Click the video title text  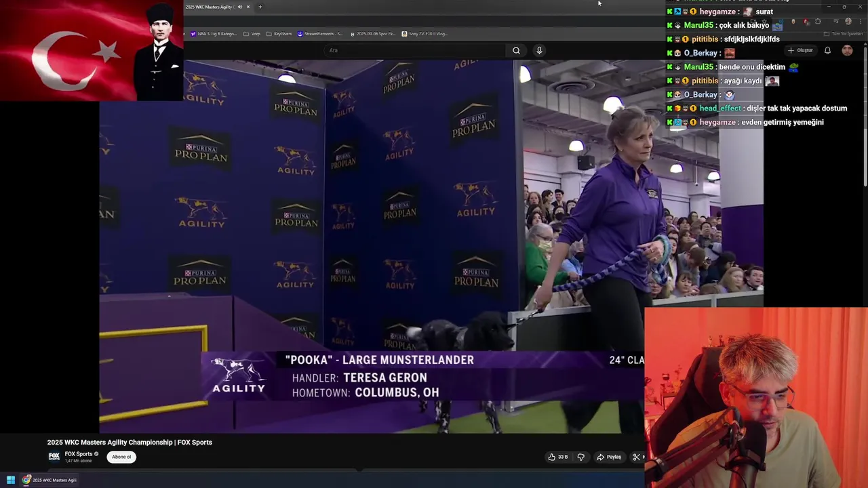click(x=130, y=442)
